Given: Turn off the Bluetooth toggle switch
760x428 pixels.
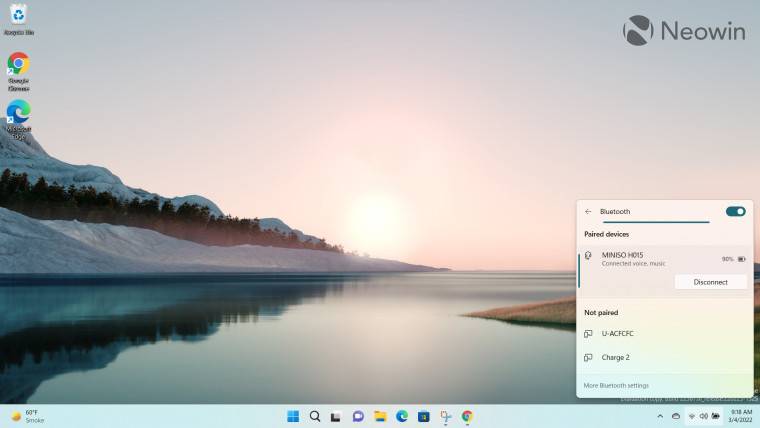Looking at the screenshot, I should coord(735,211).
